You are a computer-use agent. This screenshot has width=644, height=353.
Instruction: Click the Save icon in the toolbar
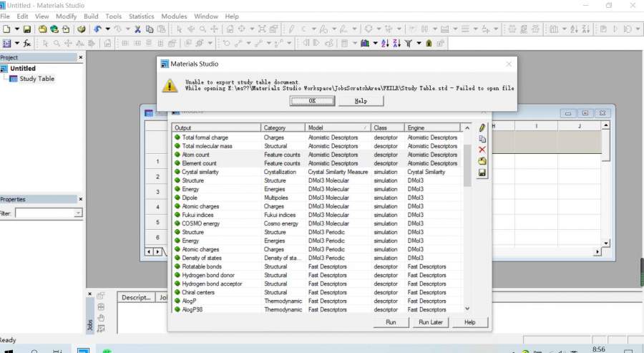27,29
